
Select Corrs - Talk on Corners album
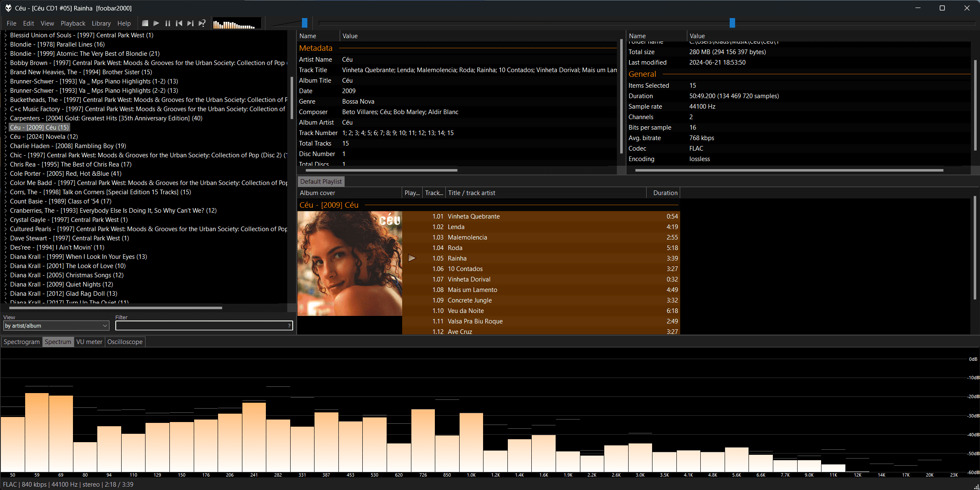(101, 192)
